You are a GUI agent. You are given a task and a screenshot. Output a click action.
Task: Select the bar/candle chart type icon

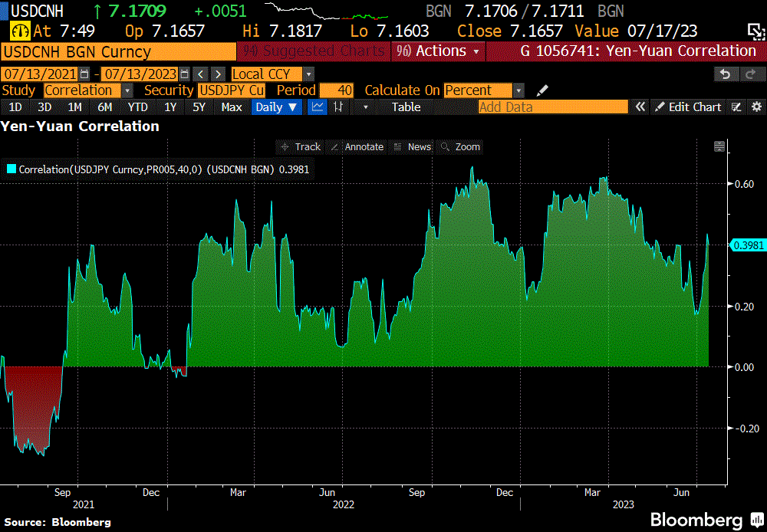(338, 107)
